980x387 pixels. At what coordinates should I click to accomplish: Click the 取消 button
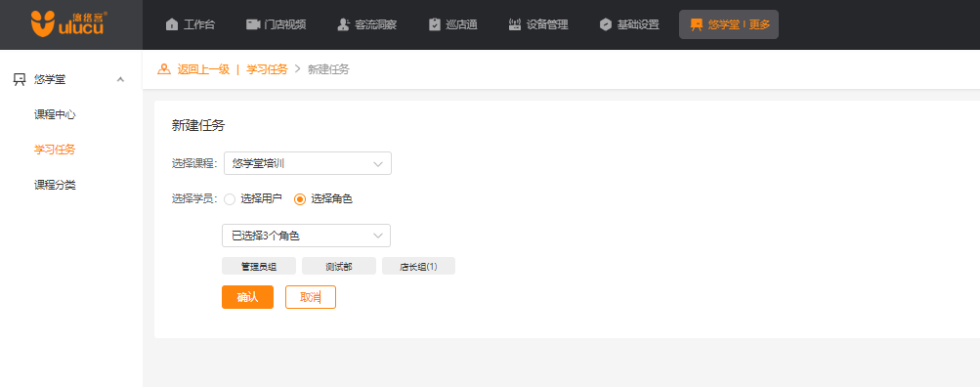[311, 297]
